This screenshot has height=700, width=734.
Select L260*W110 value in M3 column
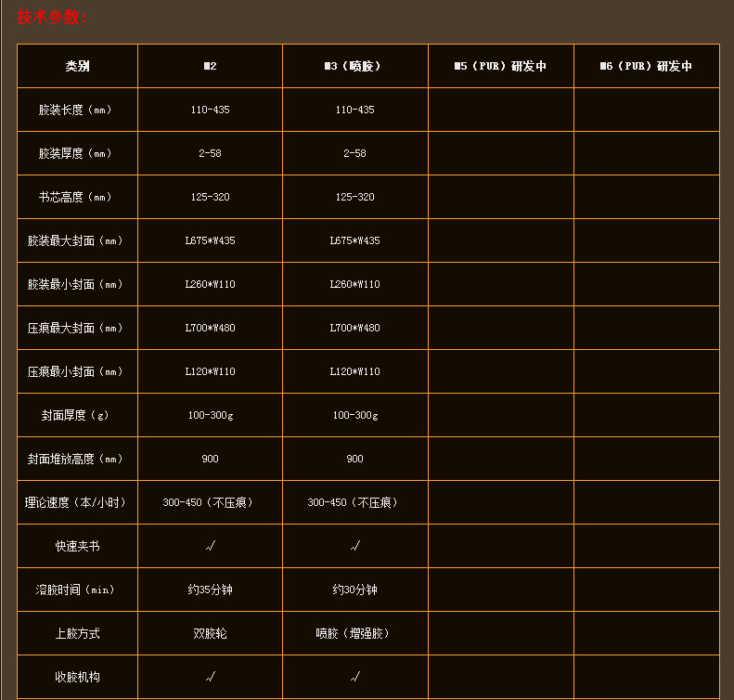point(354,284)
